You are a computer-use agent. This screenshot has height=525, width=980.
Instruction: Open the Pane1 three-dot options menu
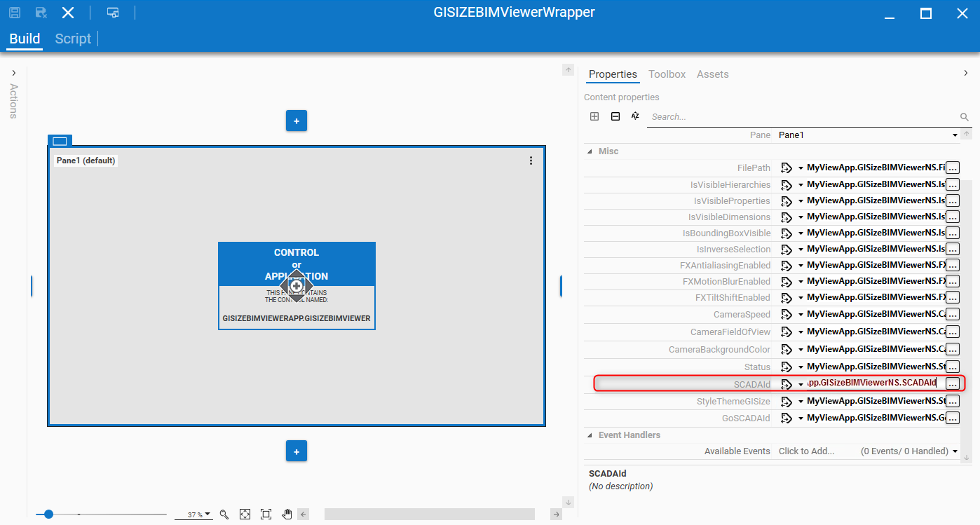(531, 161)
